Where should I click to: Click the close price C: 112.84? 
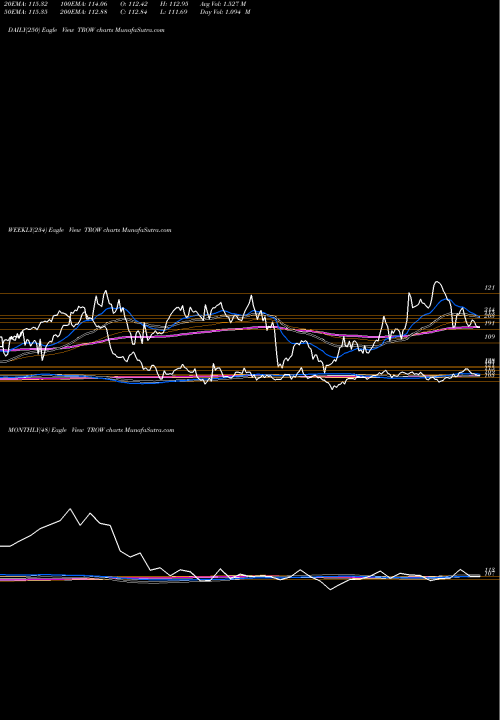(135, 12)
